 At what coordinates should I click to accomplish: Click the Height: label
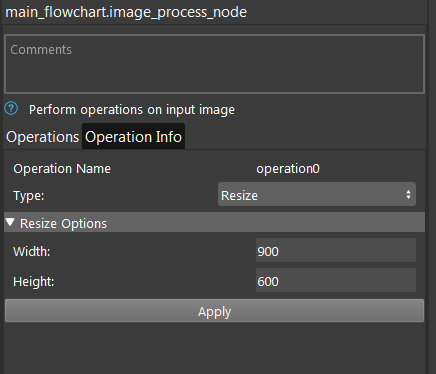click(x=34, y=282)
